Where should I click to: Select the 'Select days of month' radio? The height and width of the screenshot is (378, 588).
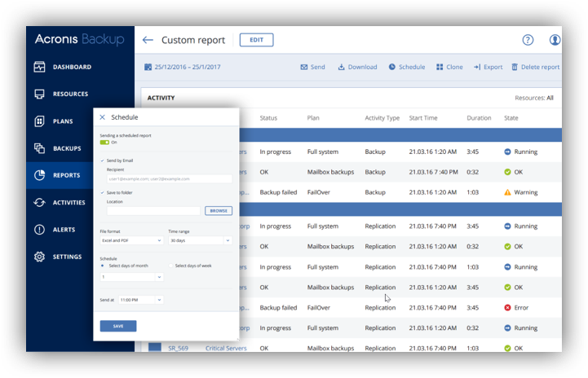coord(103,266)
